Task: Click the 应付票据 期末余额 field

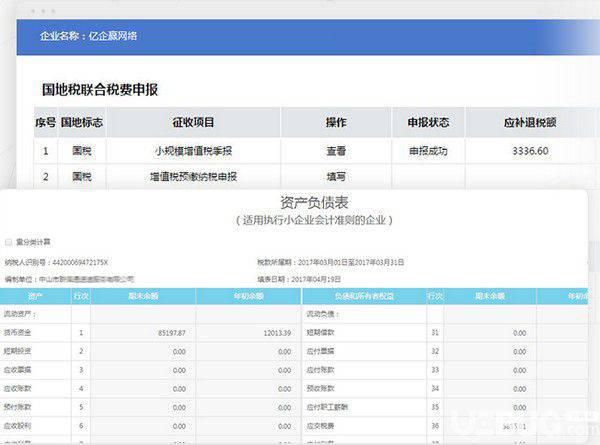Action: click(490, 352)
